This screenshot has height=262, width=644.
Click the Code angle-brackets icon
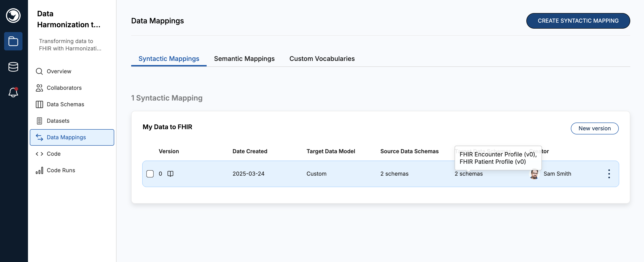point(39,154)
